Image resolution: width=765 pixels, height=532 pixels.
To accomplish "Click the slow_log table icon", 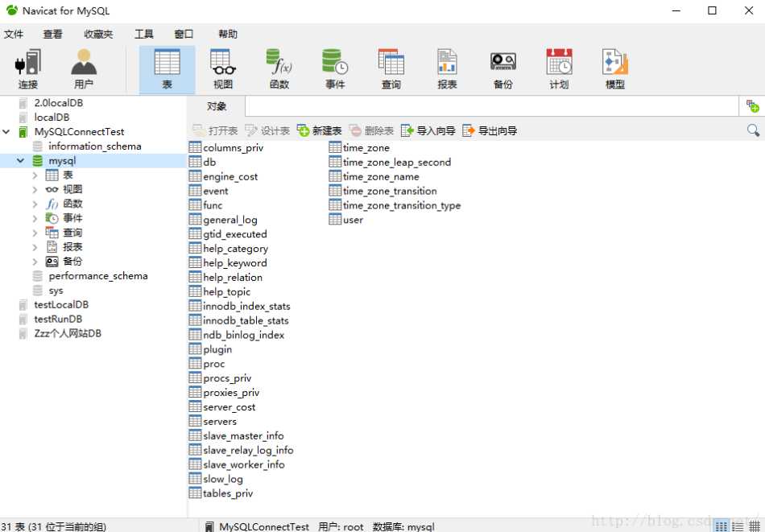I will [195, 479].
